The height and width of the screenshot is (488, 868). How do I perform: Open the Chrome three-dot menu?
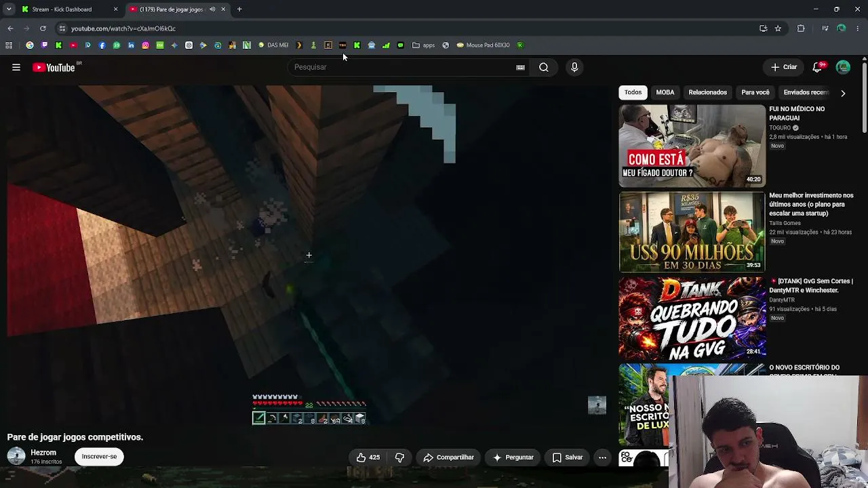(x=859, y=28)
